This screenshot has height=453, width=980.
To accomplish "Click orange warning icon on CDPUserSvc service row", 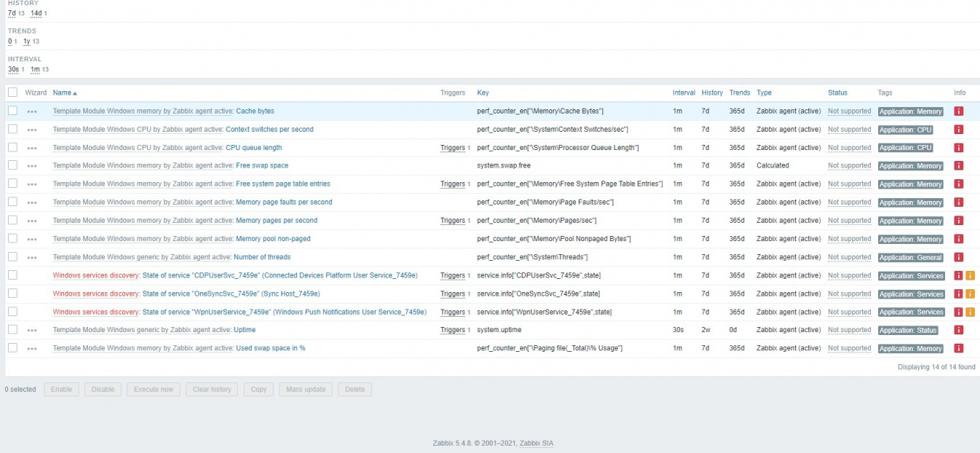I will tap(970, 275).
